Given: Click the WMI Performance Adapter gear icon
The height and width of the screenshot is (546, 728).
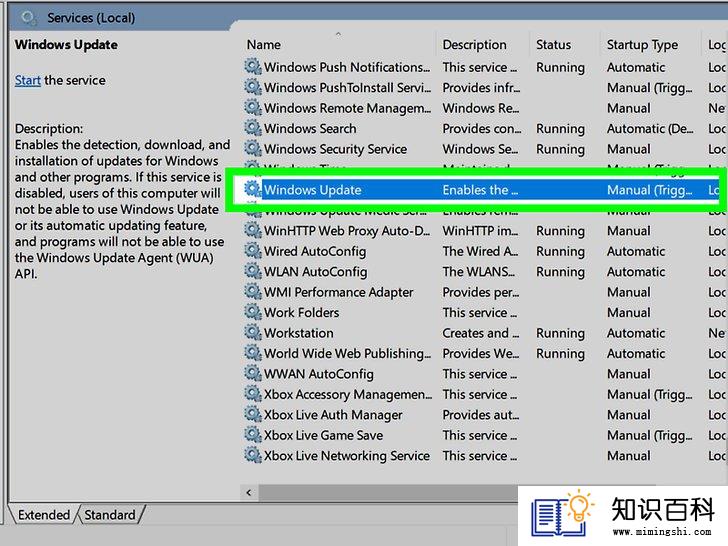Looking at the screenshot, I should point(253,292).
